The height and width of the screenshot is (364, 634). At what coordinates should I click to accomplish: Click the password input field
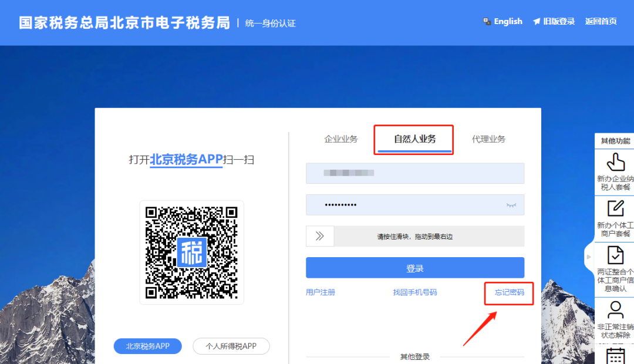coord(415,205)
